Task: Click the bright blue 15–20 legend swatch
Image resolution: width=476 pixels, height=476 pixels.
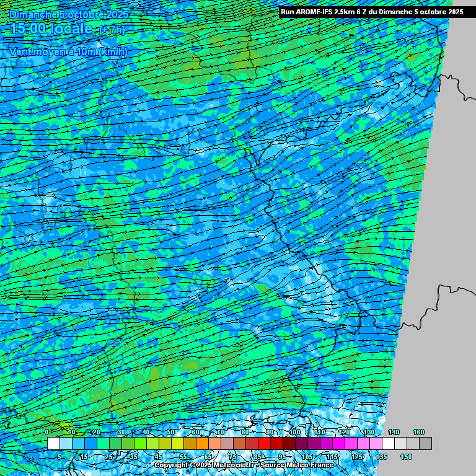Action: (x=90, y=444)
